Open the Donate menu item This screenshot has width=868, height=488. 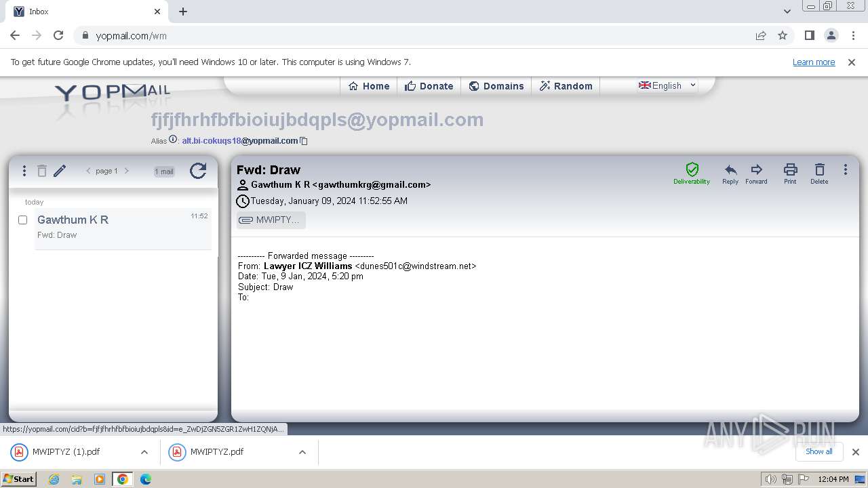click(429, 86)
